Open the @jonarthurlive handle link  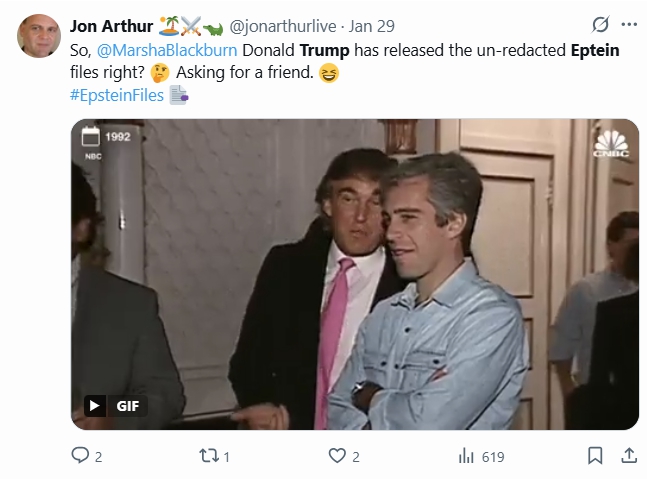[283, 26]
